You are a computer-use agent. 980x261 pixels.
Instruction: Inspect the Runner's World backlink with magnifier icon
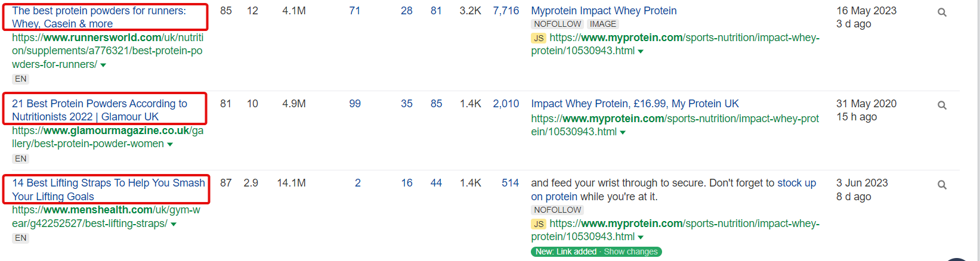point(942,12)
